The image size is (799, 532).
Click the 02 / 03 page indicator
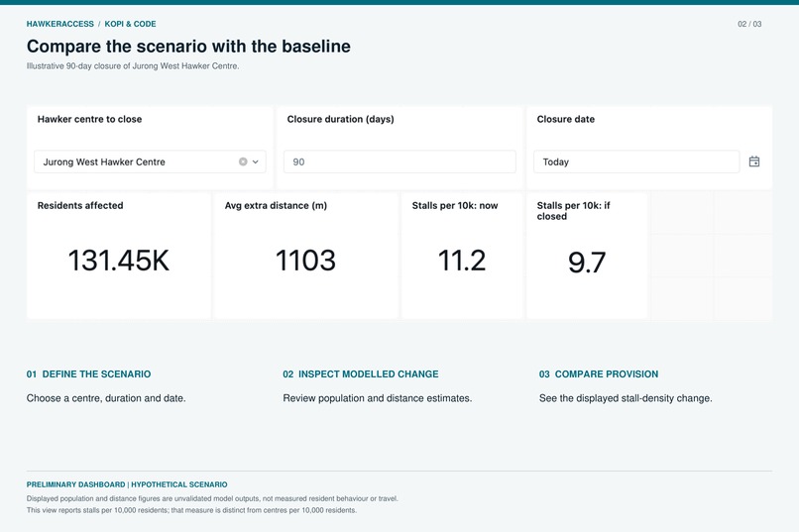749,24
